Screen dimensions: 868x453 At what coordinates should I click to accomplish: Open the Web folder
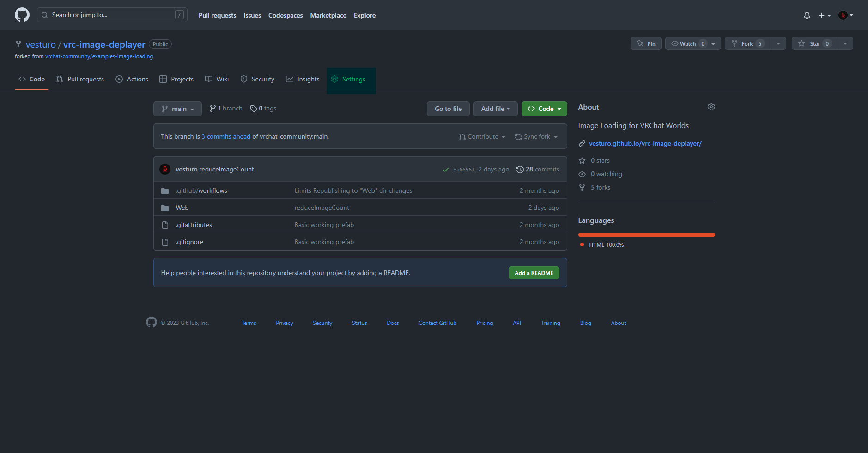pyautogui.click(x=182, y=208)
